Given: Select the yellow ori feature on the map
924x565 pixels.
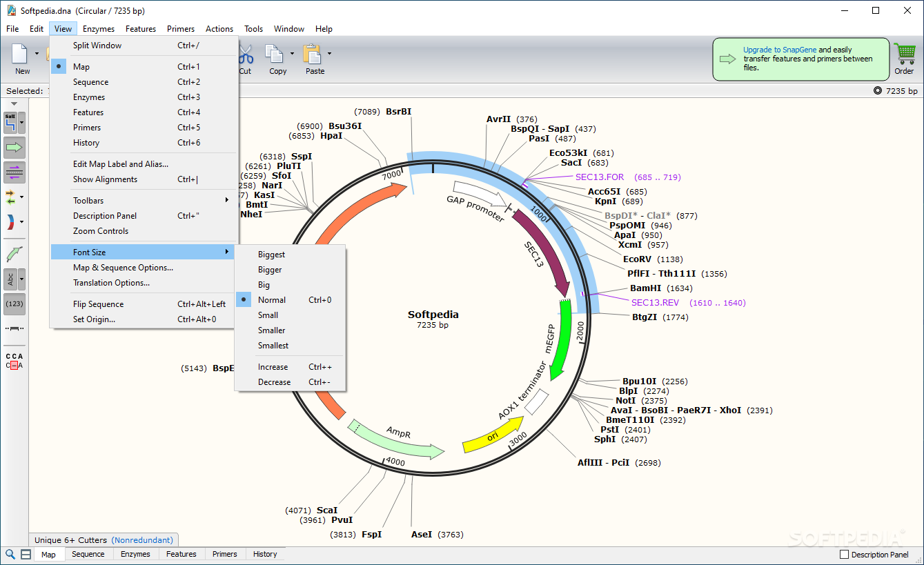Looking at the screenshot, I should coord(493,436).
